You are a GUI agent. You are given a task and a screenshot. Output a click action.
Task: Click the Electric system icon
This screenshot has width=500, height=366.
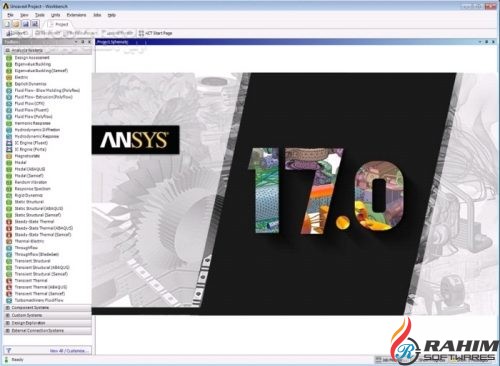coord(9,77)
